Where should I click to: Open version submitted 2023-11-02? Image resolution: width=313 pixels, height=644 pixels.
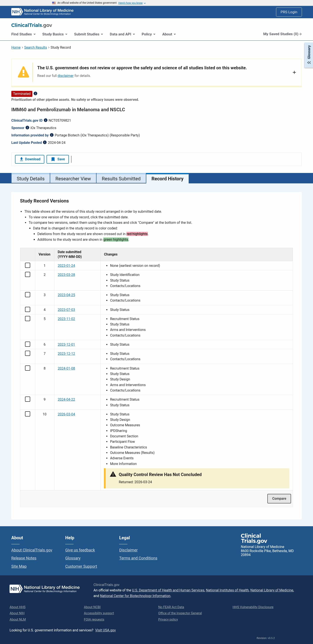click(66, 319)
